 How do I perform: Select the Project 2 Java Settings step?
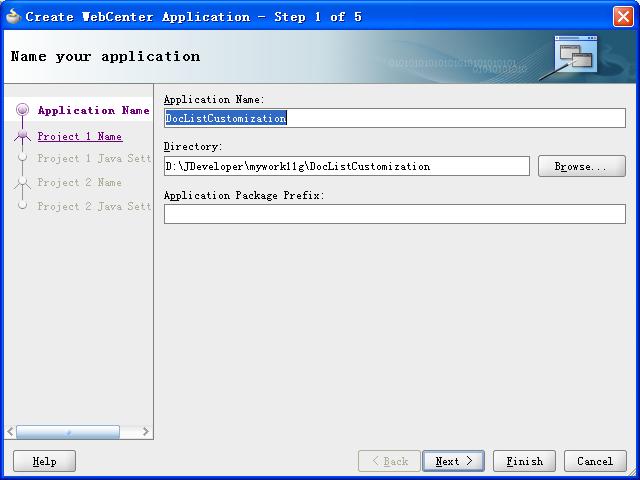click(94, 207)
